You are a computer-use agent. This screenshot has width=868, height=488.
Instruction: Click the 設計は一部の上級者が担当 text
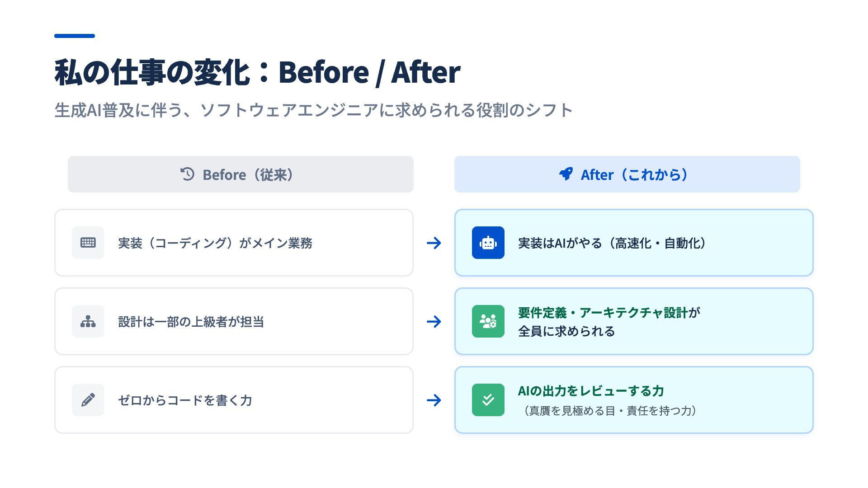[191, 322]
